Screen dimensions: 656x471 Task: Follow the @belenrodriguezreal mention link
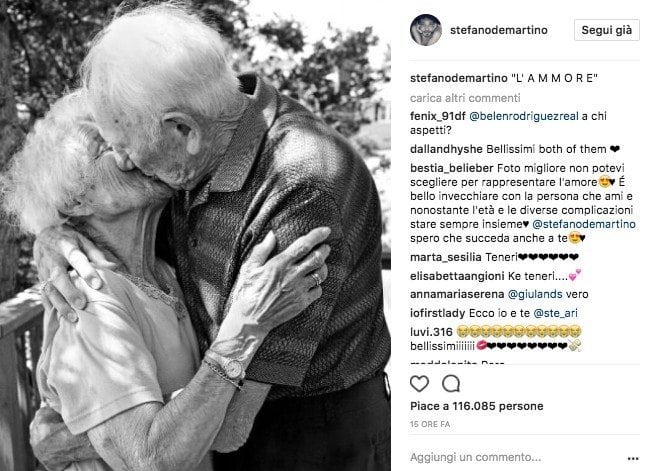[524, 116]
